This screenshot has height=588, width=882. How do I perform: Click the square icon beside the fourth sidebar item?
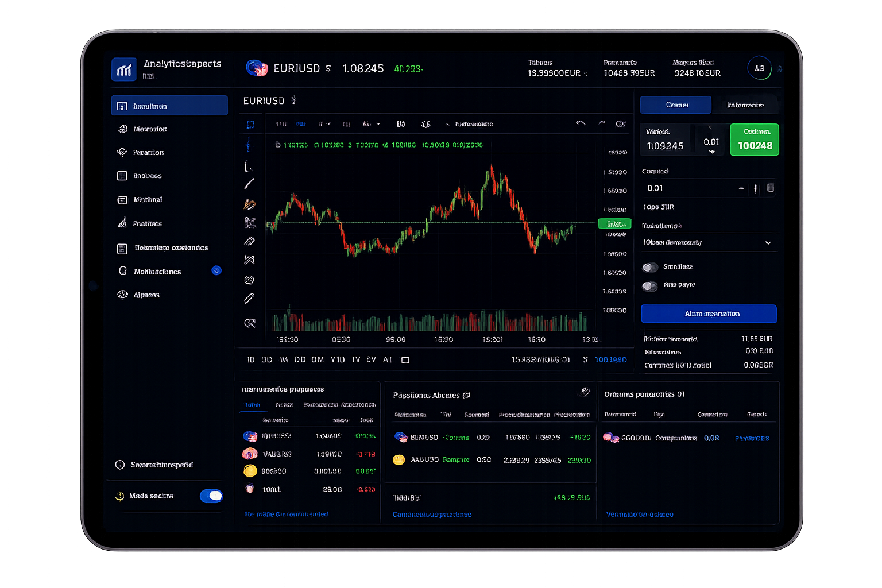point(122,176)
